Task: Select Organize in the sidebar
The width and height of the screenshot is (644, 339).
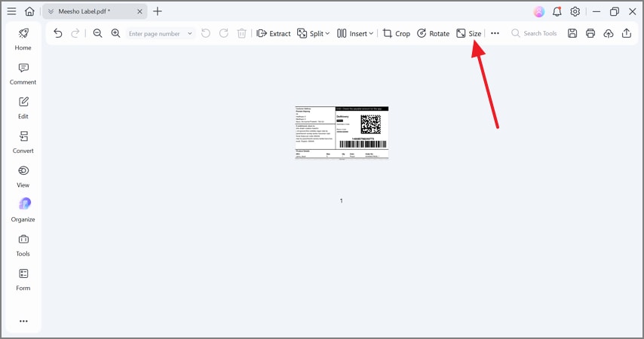Action: (23, 211)
